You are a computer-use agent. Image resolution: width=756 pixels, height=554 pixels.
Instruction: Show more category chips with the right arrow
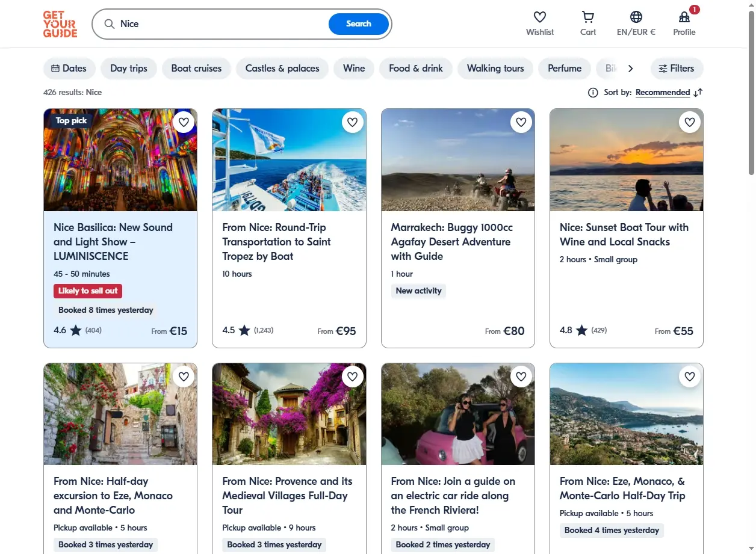pyautogui.click(x=630, y=69)
